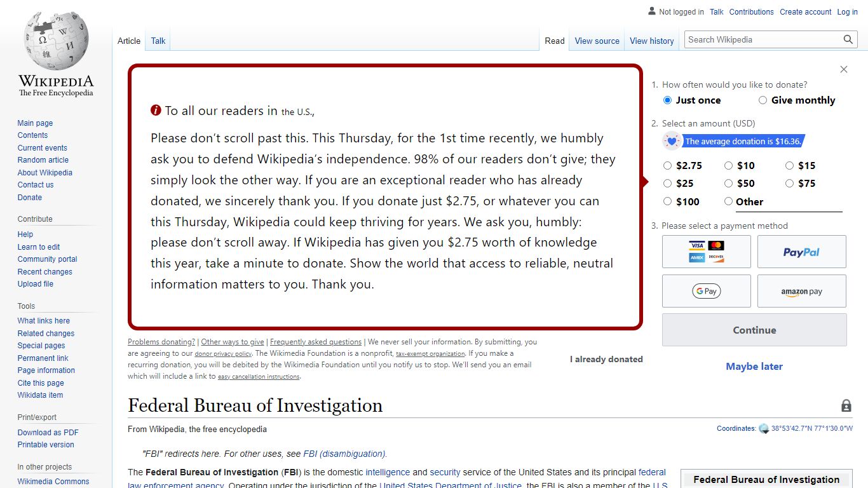Focus the Search Wikipedia field
The image size is (868, 488).
[x=763, y=39]
